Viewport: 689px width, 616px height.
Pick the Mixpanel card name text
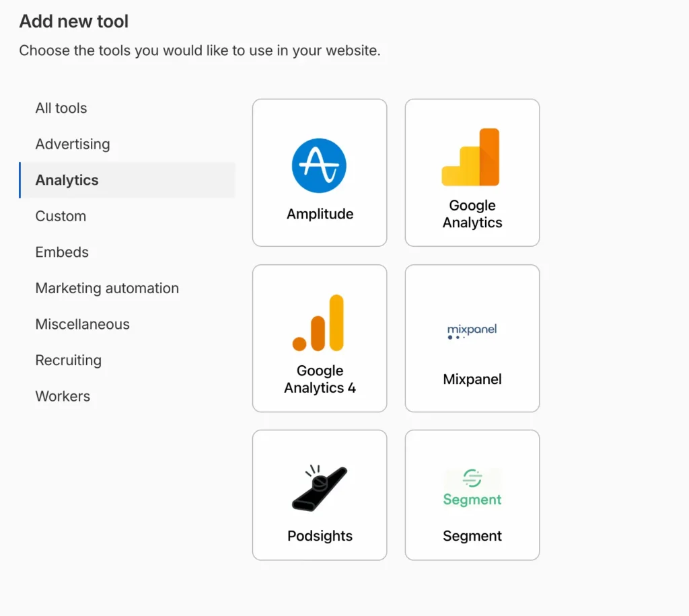(x=472, y=379)
